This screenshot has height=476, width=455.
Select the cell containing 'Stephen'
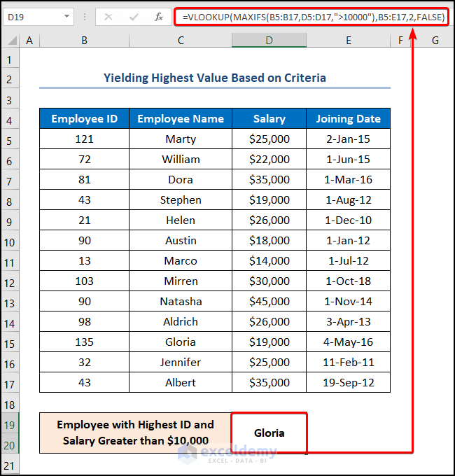[x=181, y=200]
